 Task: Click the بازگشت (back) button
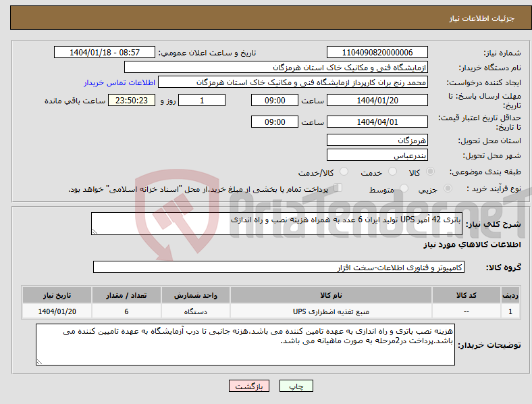pos(249,386)
